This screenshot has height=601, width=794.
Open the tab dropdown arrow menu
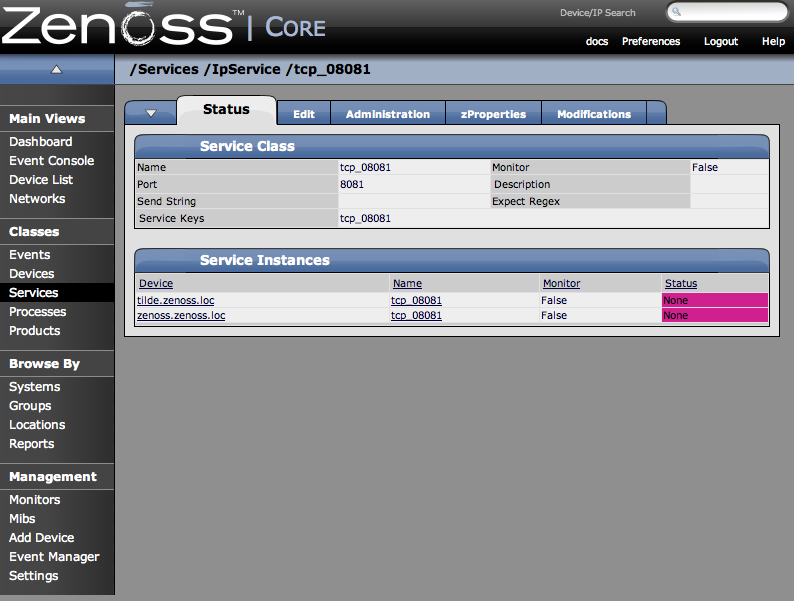tap(151, 113)
